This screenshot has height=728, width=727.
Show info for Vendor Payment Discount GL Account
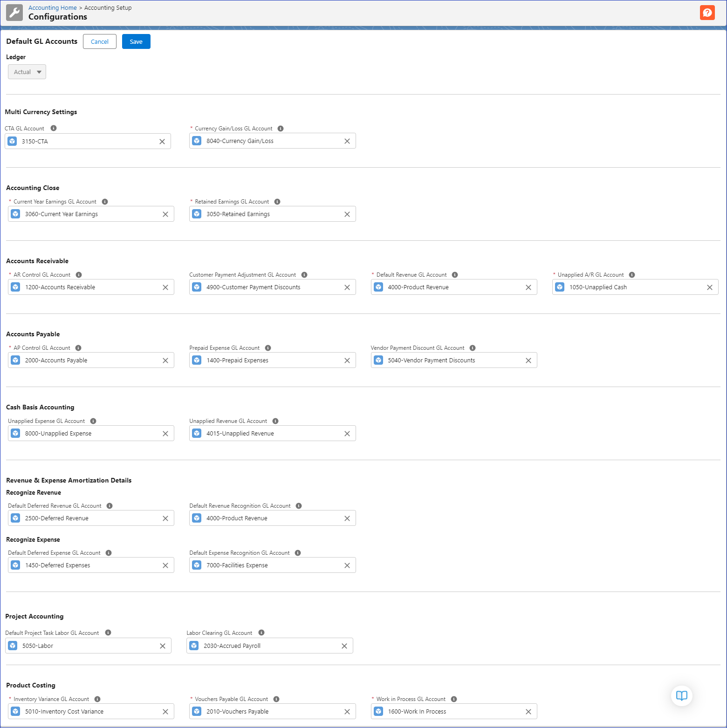pos(473,348)
